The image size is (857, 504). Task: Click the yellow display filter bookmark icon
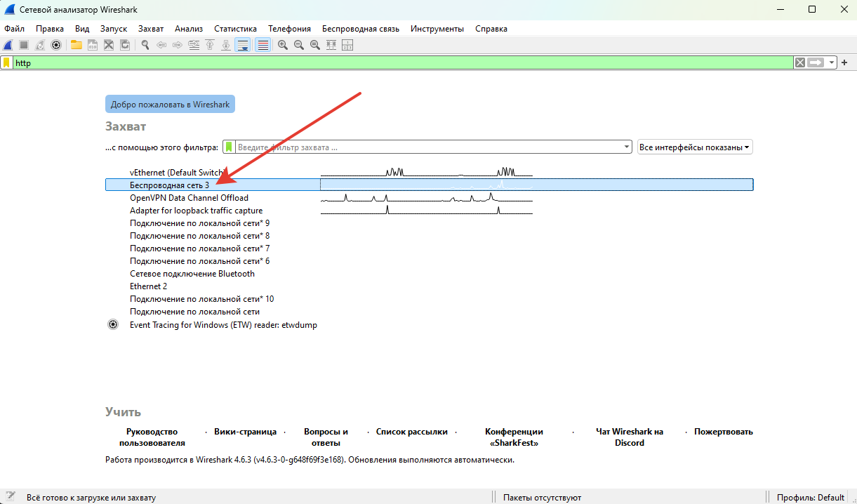tap(6, 62)
